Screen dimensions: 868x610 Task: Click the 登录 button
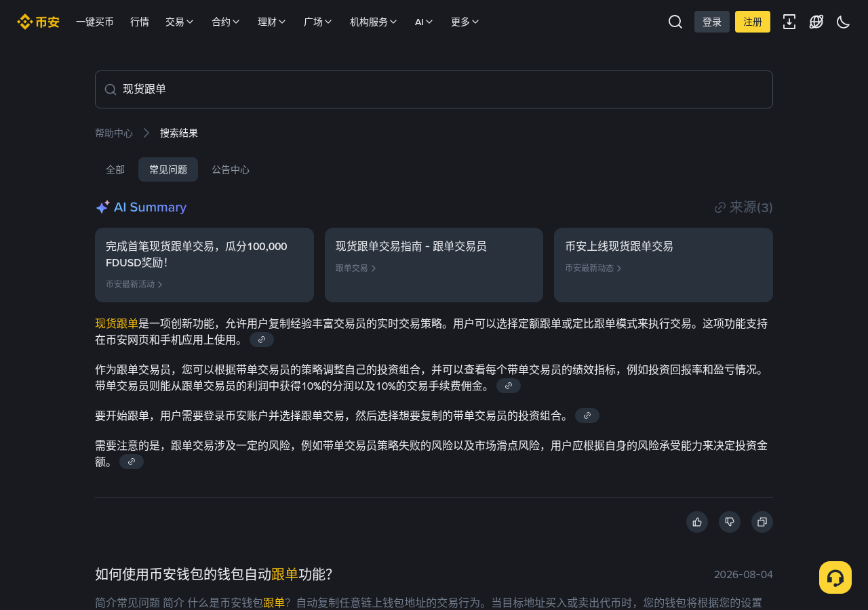pyautogui.click(x=712, y=22)
